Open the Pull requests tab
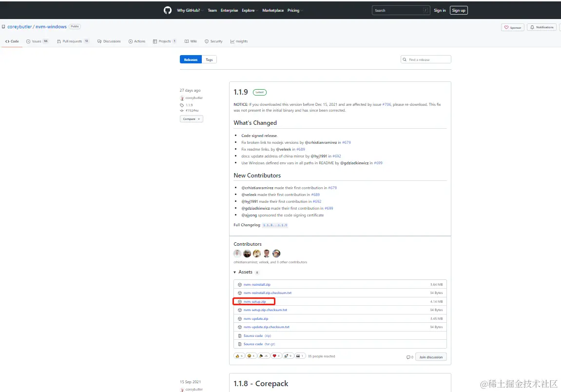 click(73, 41)
